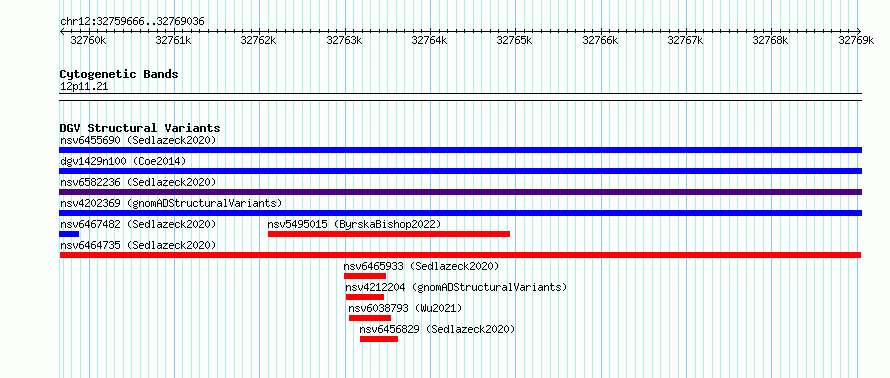The width and height of the screenshot is (890, 378).
Task: Select the red bar under nsv6038793
Action: 370,318
